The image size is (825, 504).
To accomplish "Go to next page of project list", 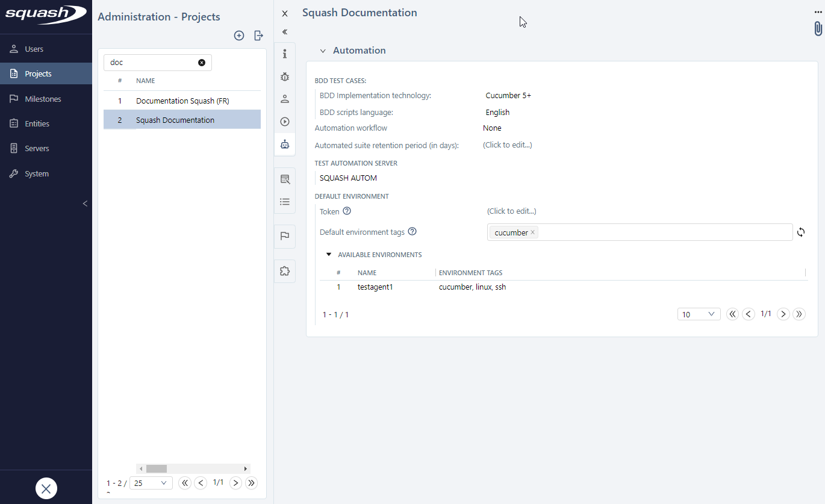I will coord(236,483).
